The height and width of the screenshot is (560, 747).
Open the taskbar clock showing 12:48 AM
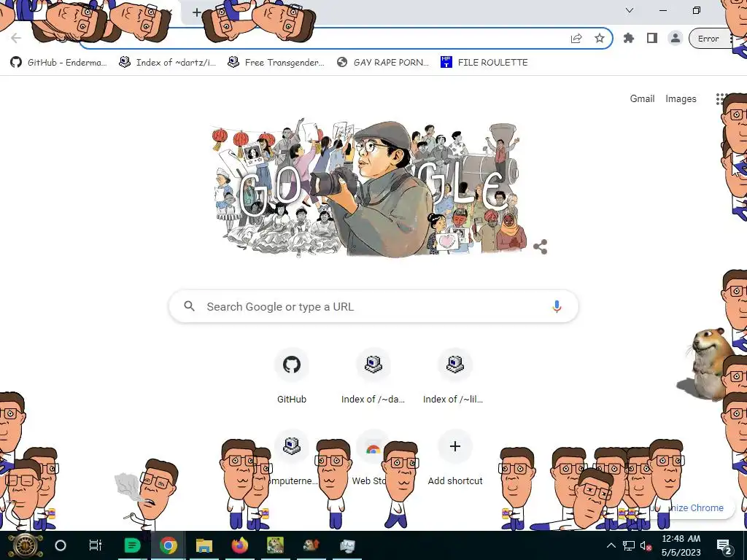(681, 545)
